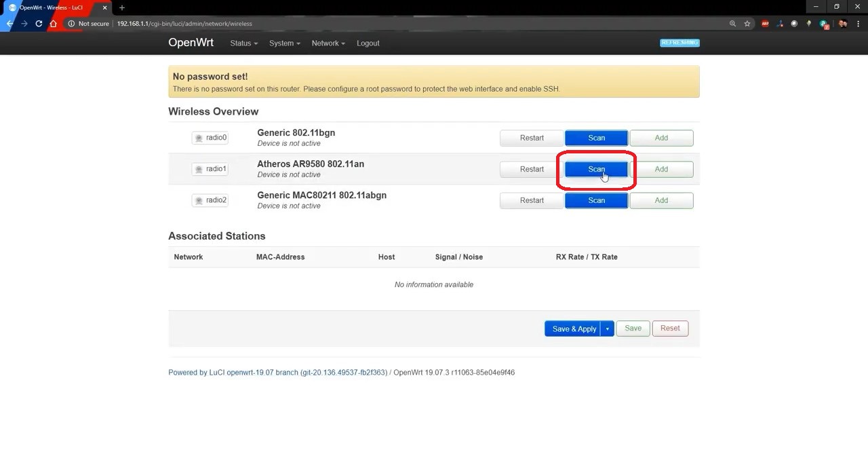
Task: Open the System menu
Action: pos(284,43)
